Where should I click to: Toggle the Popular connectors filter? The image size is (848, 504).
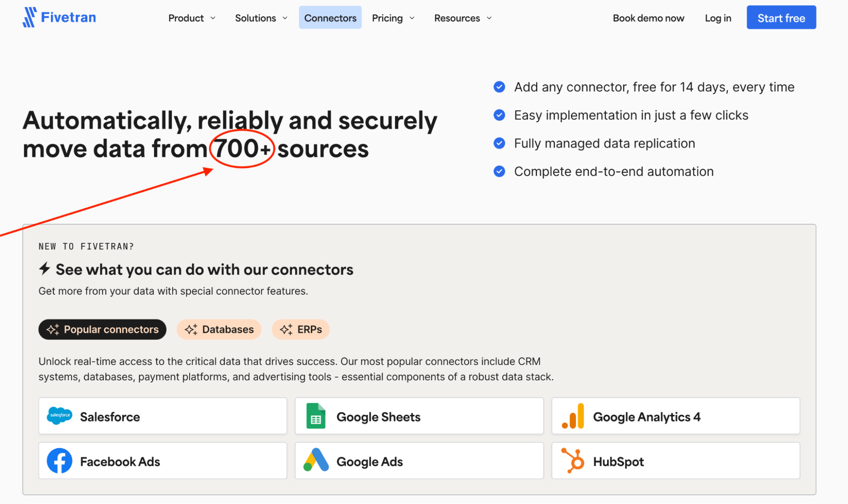(x=102, y=329)
